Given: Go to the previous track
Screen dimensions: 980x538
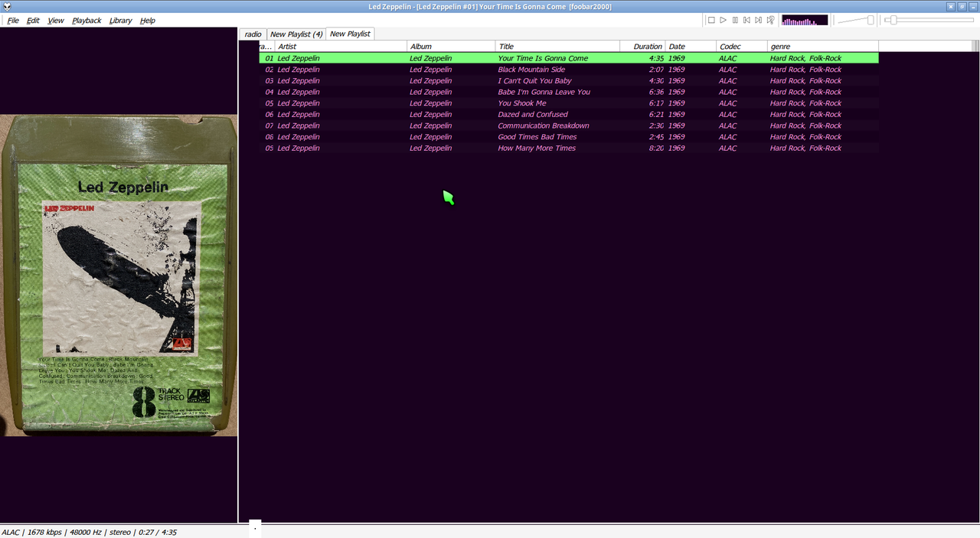Looking at the screenshot, I should pos(746,21).
